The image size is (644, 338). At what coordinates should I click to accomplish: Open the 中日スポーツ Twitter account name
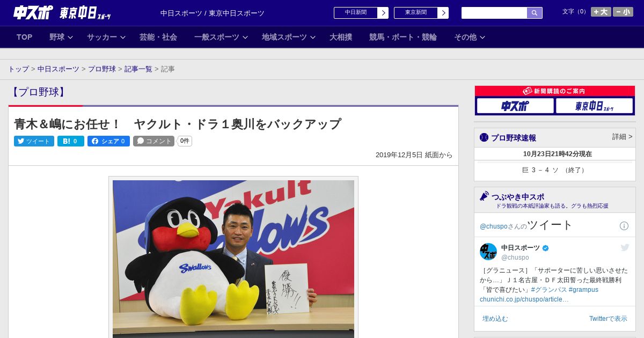(521, 248)
